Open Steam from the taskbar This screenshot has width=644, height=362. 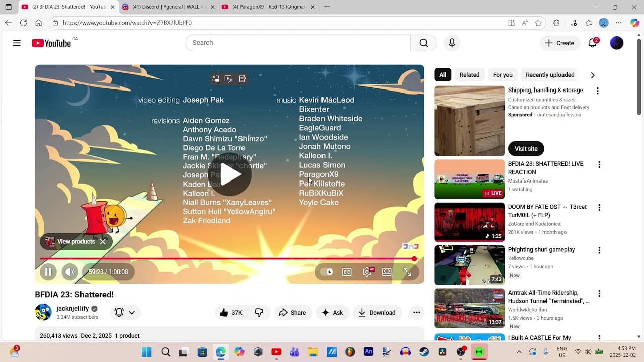click(424, 352)
